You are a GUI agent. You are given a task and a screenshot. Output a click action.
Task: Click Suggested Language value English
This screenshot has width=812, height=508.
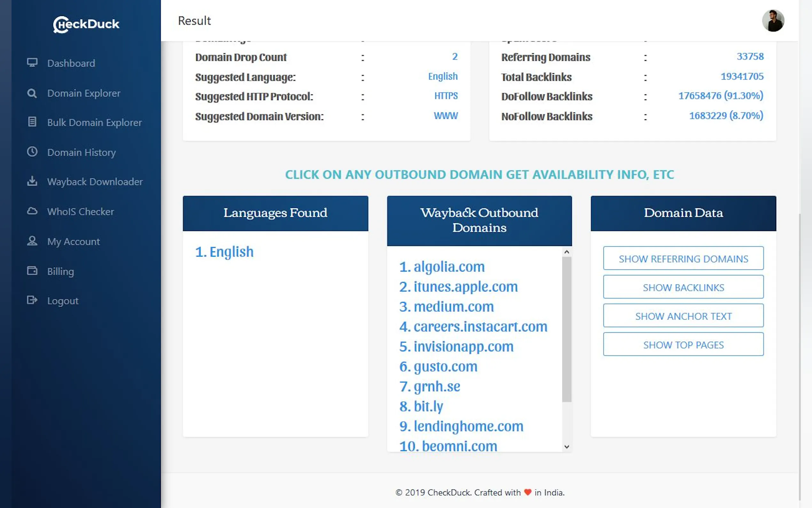pyautogui.click(x=443, y=76)
